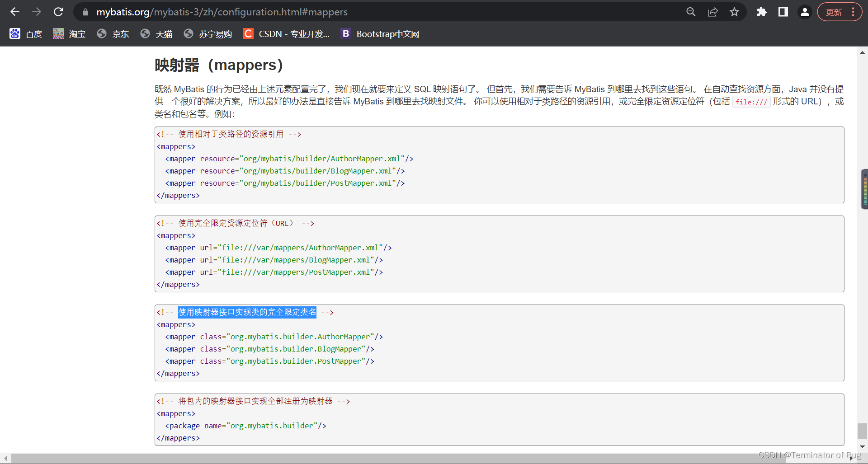Click the file:///var/mappers/PostMapper.xml line
Image resolution: width=868 pixels, height=464 pixels.
click(274, 272)
